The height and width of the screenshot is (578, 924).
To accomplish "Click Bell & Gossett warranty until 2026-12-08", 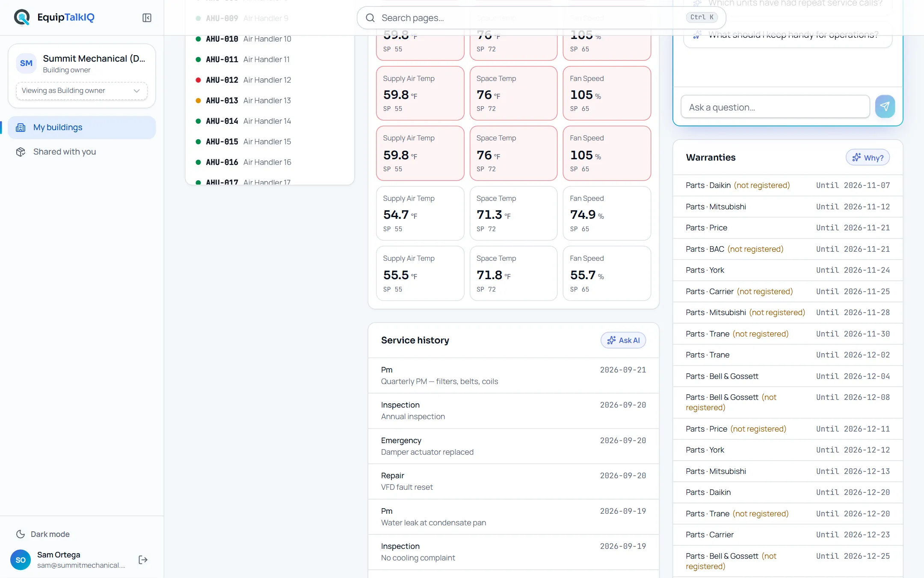I will (x=788, y=402).
